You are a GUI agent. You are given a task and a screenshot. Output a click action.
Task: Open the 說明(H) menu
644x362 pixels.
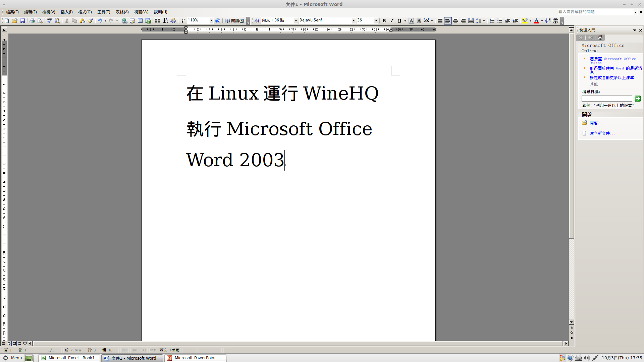tap(161, 12)
